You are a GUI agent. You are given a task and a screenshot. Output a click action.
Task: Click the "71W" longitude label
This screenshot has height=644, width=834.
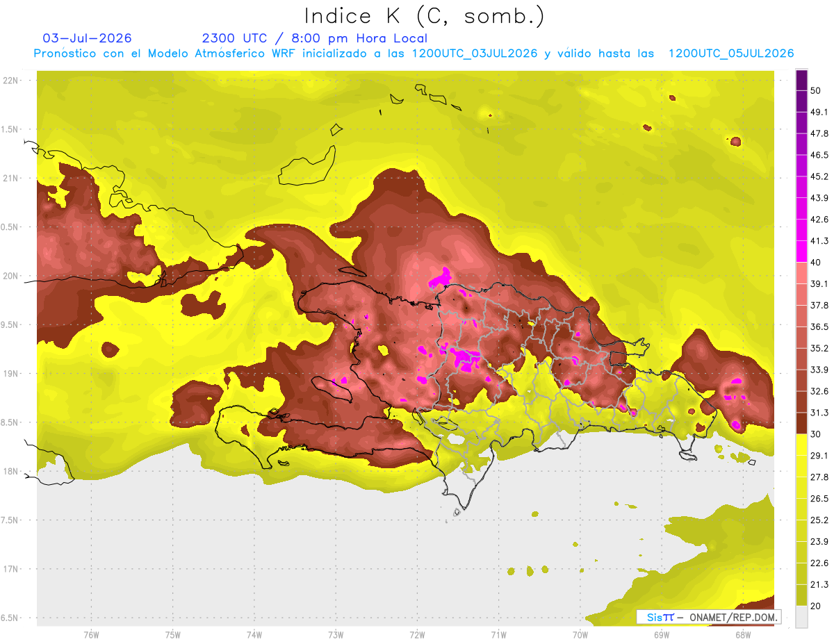498,634
